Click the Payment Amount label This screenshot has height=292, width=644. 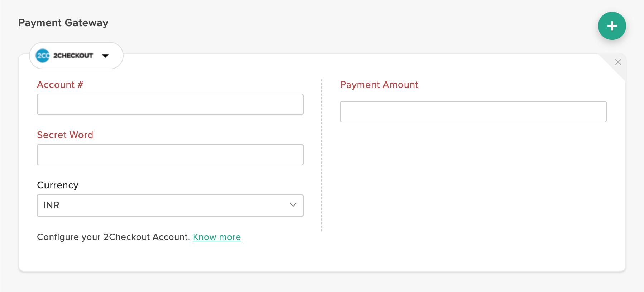(379, 85)
